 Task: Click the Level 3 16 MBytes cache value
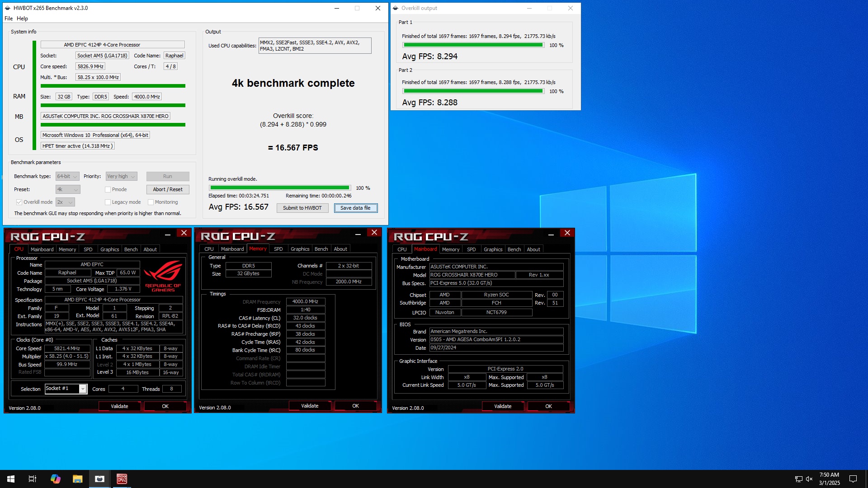click(x=137, y=372)
